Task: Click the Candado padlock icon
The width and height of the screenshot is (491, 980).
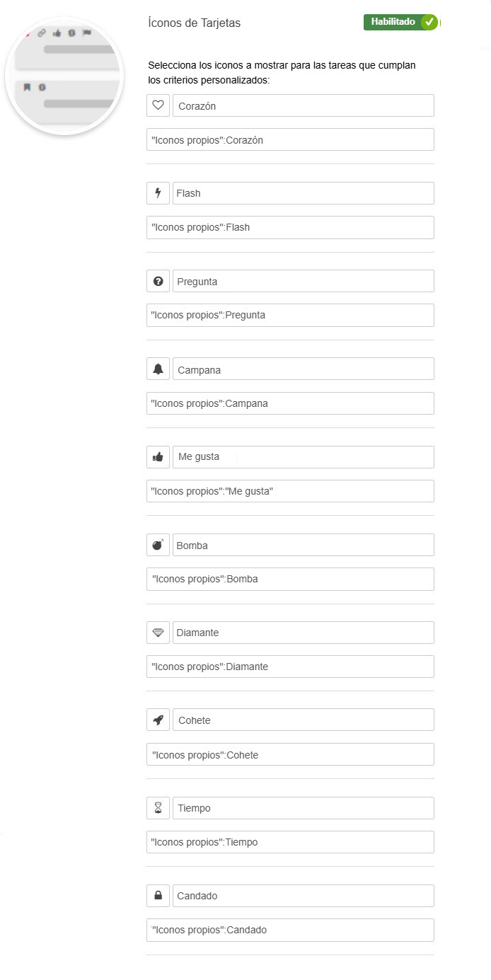Action: click(x=158, y=895)
